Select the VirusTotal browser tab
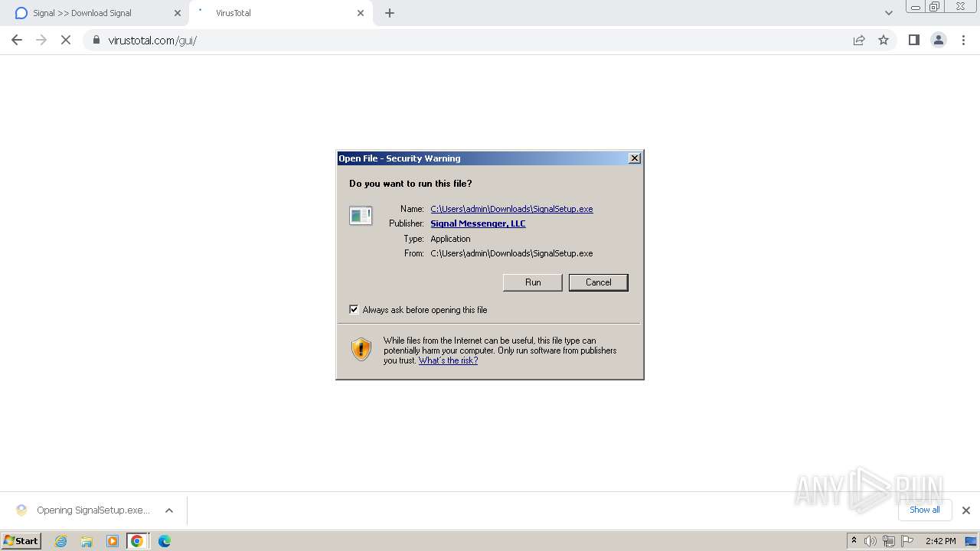Screen dimensions: 980x551 coord(279,13)
